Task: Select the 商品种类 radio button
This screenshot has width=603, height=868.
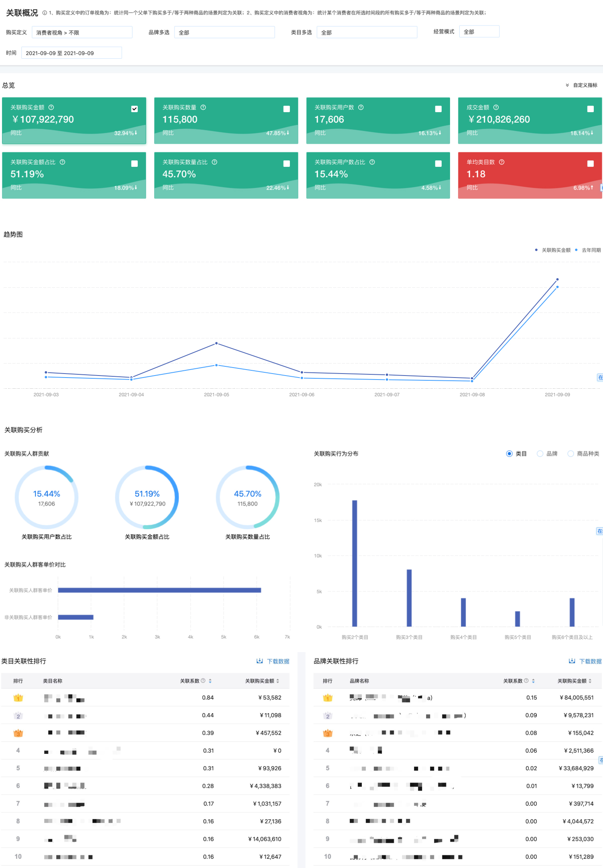Action: tap(571, 454)
